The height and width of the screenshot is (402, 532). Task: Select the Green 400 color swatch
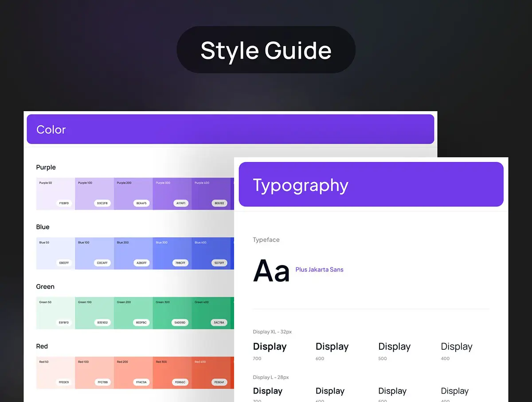point(211,312)
